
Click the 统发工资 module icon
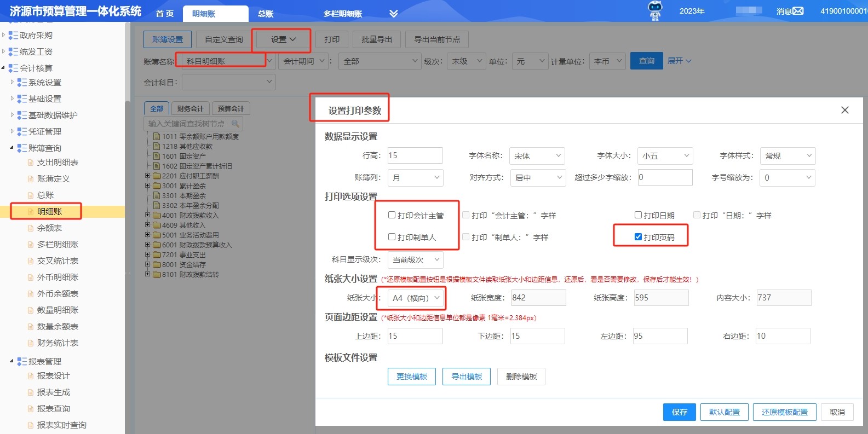click(13, 52)
